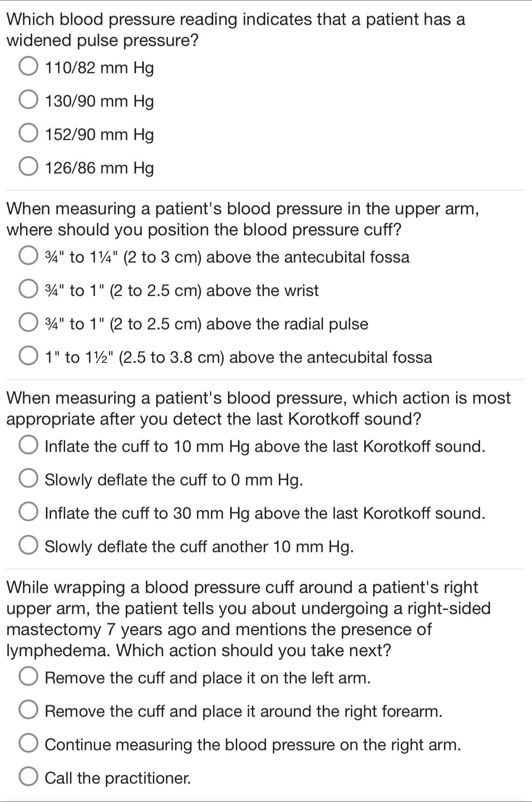
Task: Click the last Korotkoff sound question text
Action: point(259,409)
